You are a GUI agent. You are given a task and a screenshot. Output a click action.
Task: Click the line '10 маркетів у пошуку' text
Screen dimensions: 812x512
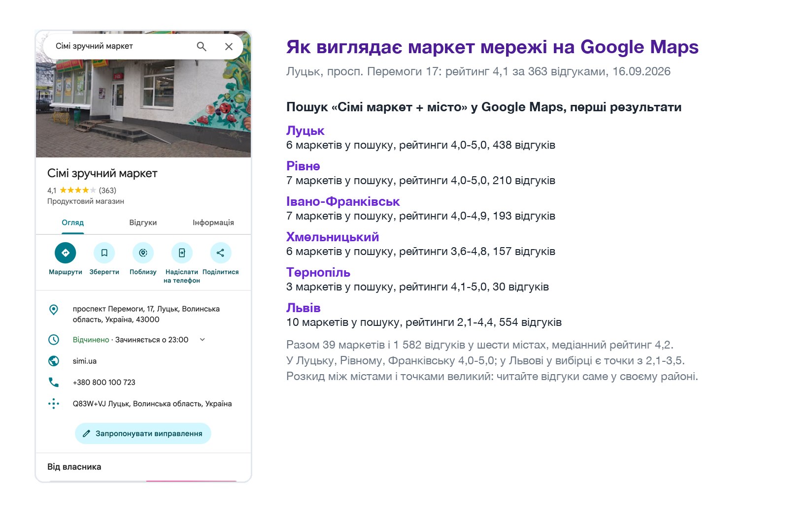(x=424, y=322)
